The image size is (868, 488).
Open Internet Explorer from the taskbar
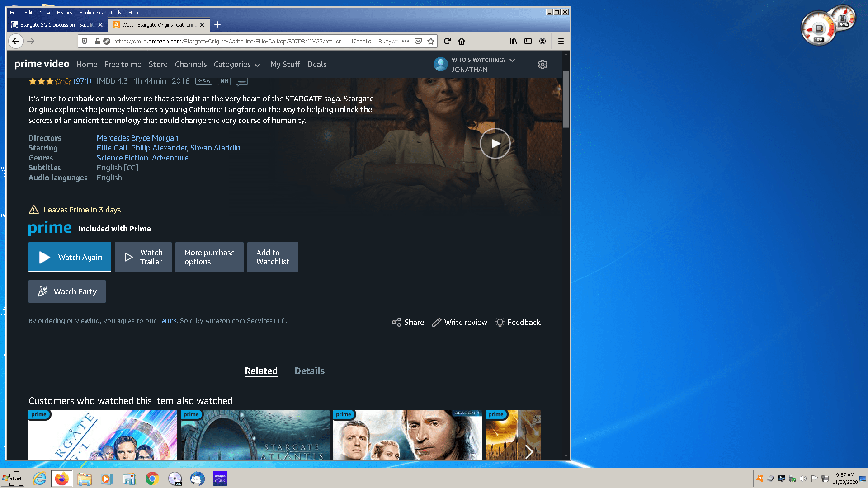[40, 479]
